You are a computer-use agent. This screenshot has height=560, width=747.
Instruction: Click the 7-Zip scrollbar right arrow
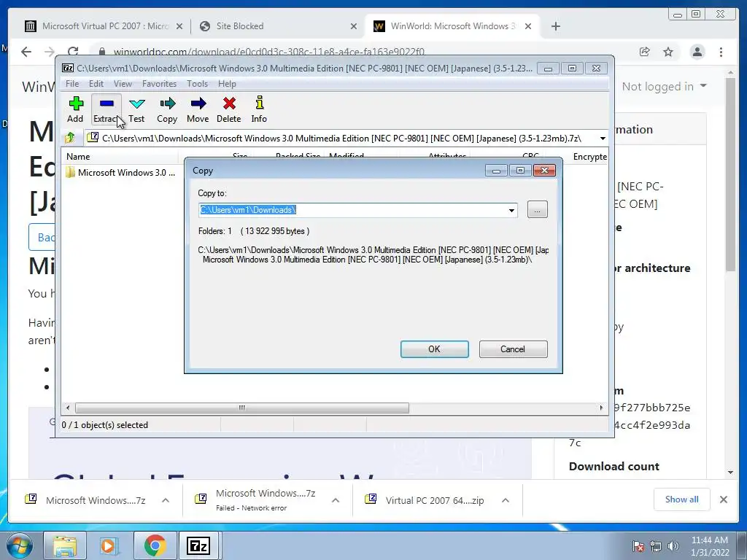(x=601, y=408)
